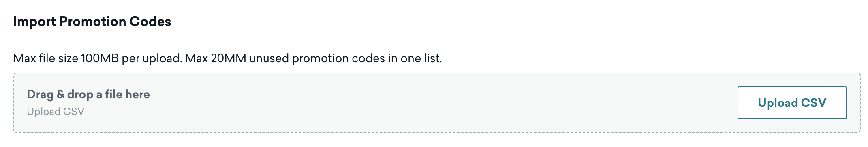Click the word 'Drag' in the drop zone
The image size is (868, 147).
pyautogui.click(x=40, y=94)
